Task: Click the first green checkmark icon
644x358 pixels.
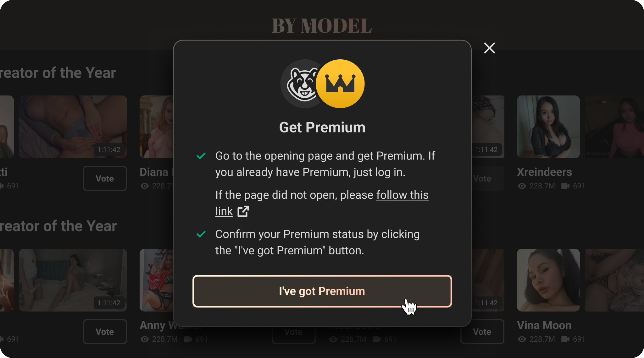Action: [201, 156]
